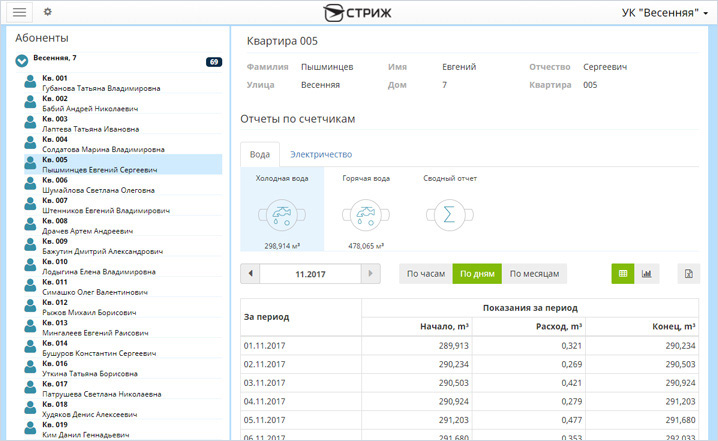Select subscriber icon for Кв. 002
Viewport: 718px width, 441px height.
coord(30,102)
